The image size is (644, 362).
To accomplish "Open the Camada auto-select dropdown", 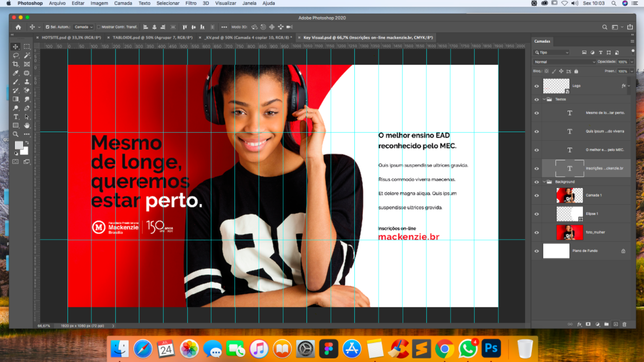I will (83, 27).
